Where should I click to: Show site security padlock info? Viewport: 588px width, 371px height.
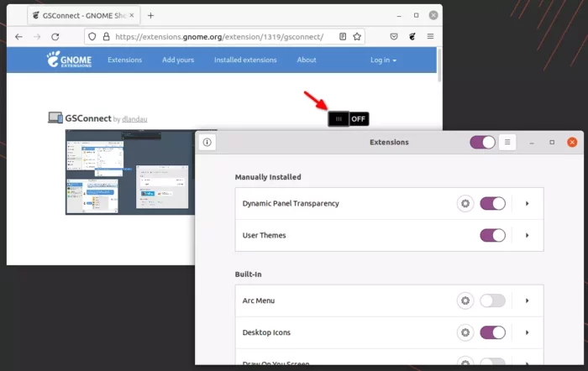click(106, 37)
